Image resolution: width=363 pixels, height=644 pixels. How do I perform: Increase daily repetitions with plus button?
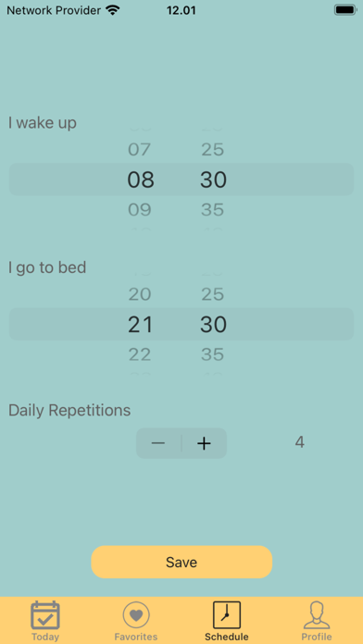(204, 443)
